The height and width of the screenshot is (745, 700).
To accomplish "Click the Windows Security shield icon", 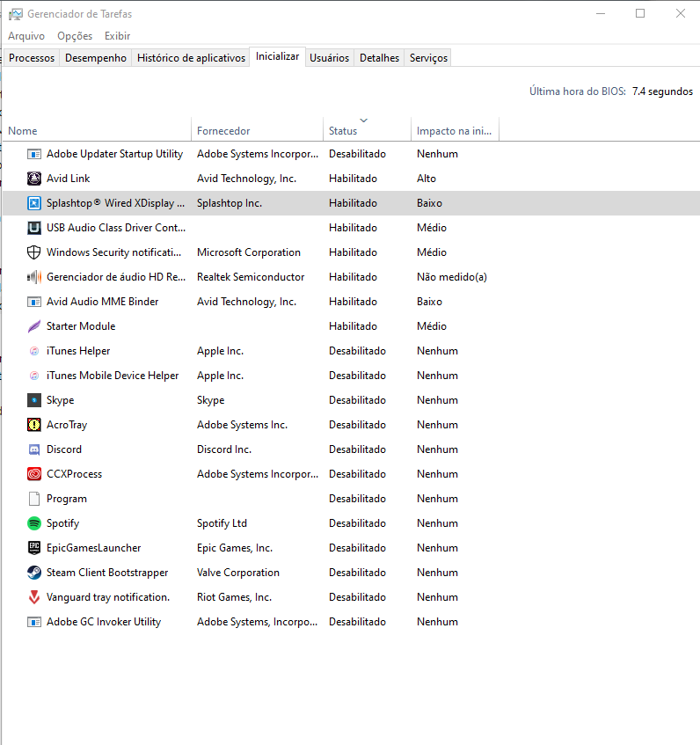I will [34, 252].
